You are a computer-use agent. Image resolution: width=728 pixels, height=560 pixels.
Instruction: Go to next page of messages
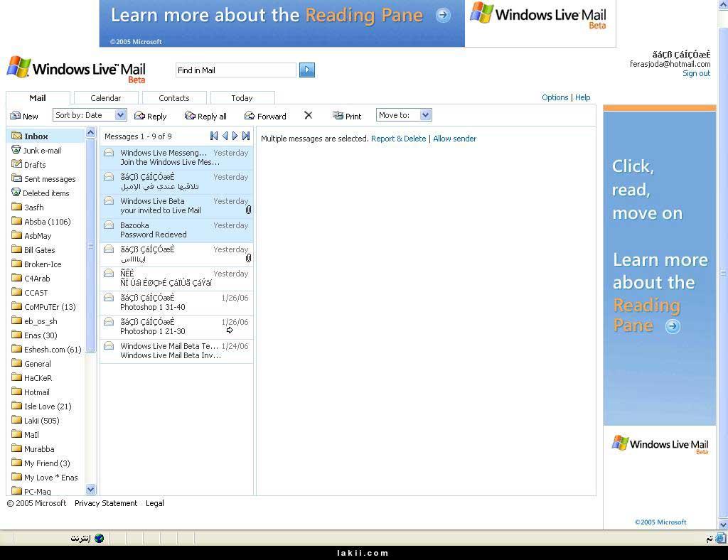(235, 136)
